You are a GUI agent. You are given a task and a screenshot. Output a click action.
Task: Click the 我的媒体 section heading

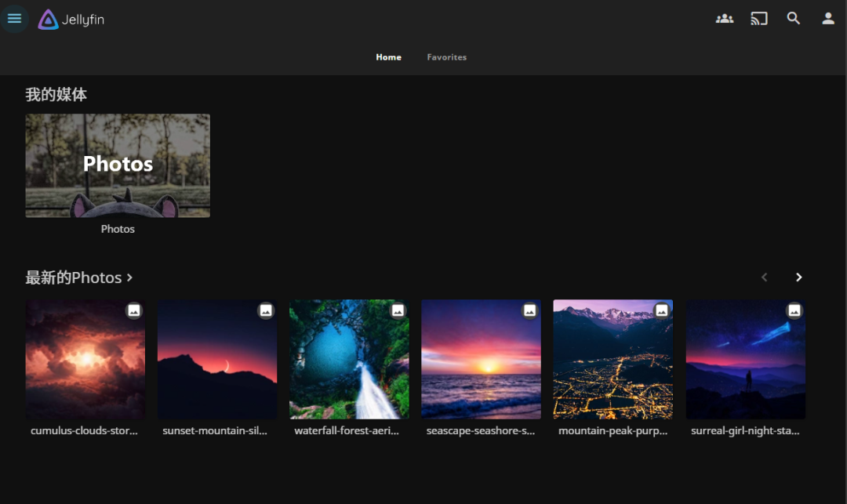click(x=56, y=94)
